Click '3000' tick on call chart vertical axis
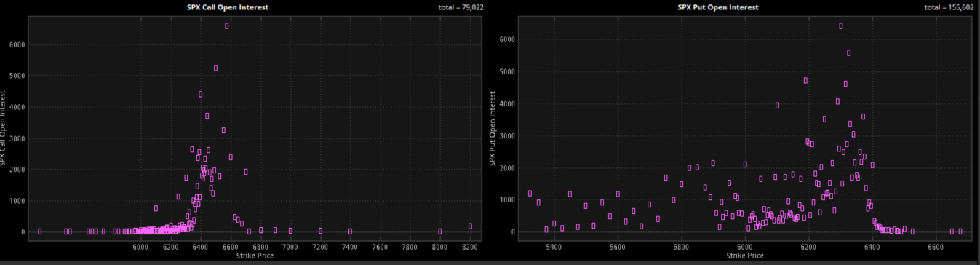Viewport: 980px width, 265px height. point(18,138)
